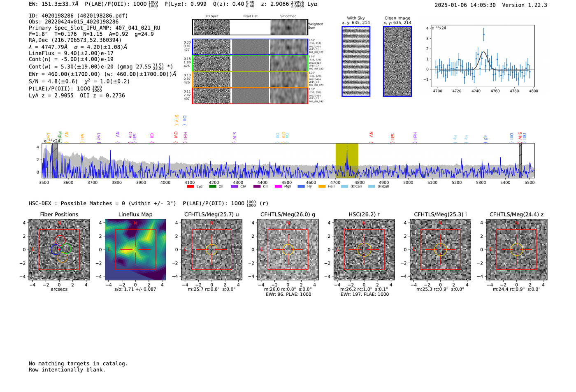Select the blue-bordered fiber spectrum row

pyautogui.click(x=250, y=47)
